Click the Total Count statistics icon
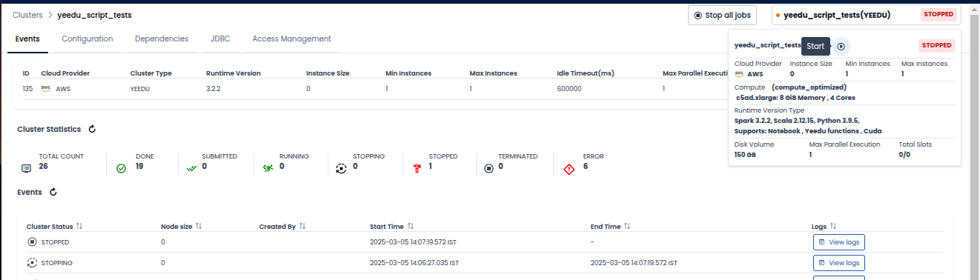980x280 pixels. click(x=27, y=169)
